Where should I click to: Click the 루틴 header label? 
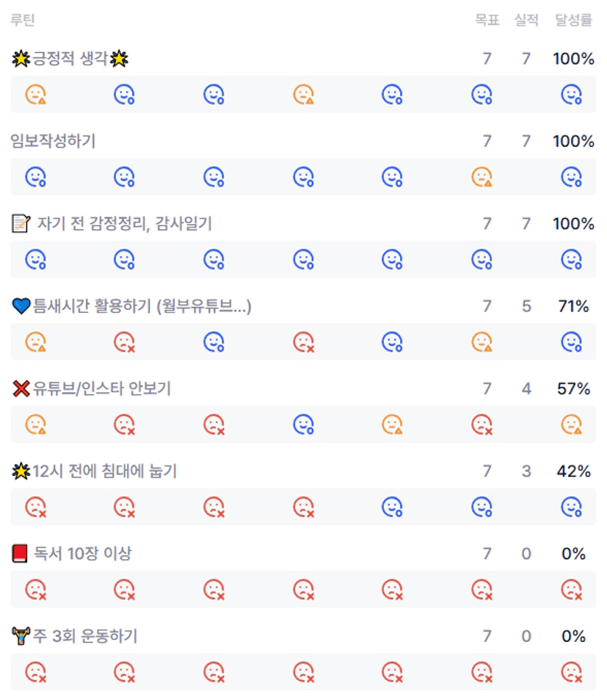23,21
